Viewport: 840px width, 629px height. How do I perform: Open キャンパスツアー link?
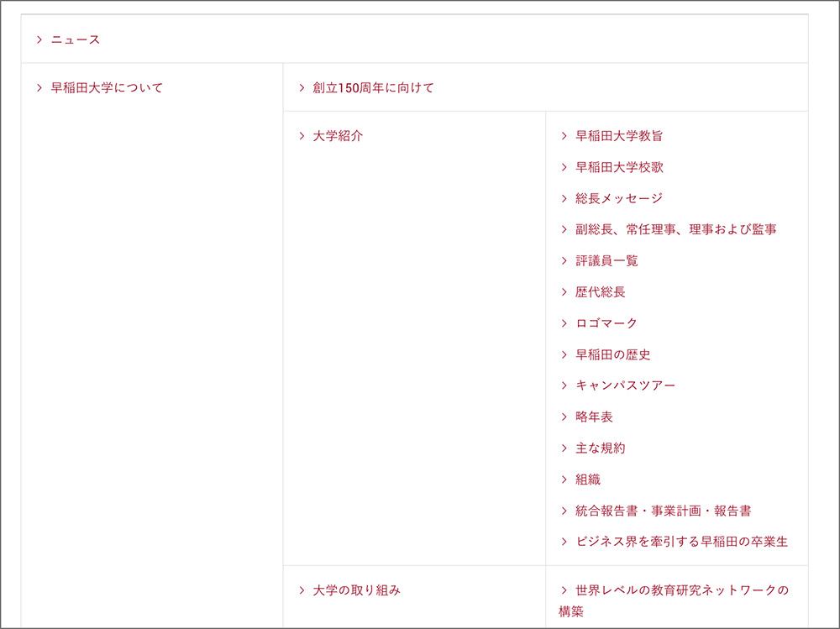(x=625, y=385)
